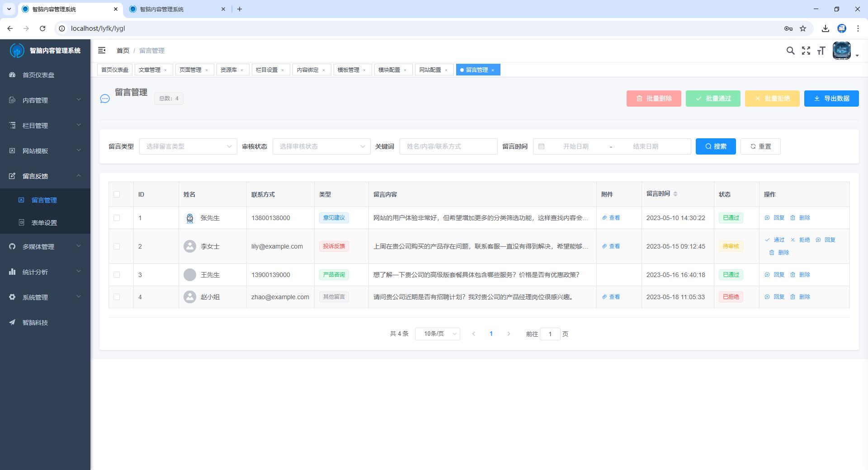Close the 文章管理 tab
Image resolution: width=868 pixels, height=470 pixels.
[x=166, y=70]
